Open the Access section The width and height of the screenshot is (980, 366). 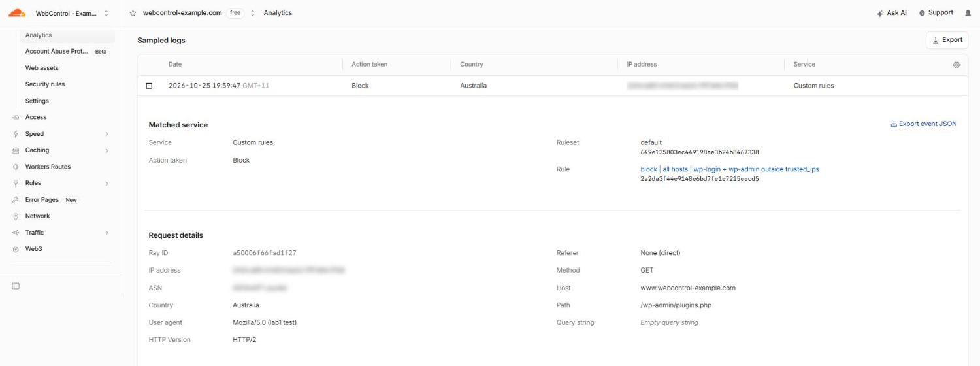[x=36, y=118]
